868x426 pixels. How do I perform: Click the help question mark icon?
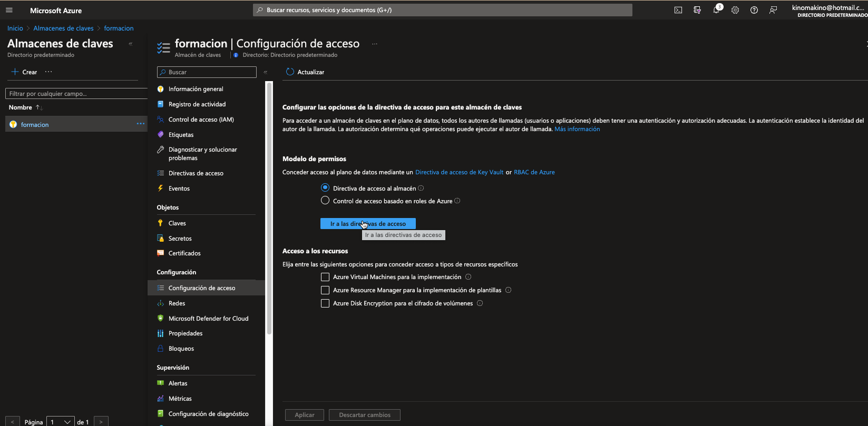[x=754, y=10]
